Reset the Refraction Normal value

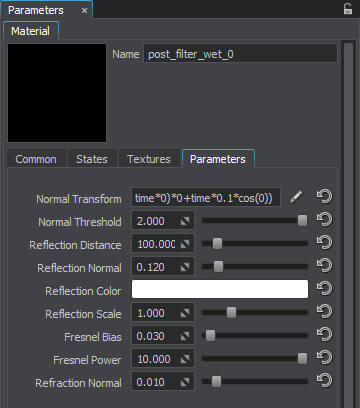point(324,380)
